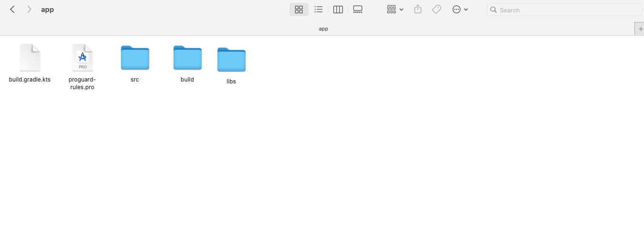
Task: Click the app window title
Action: pos(47,10)
